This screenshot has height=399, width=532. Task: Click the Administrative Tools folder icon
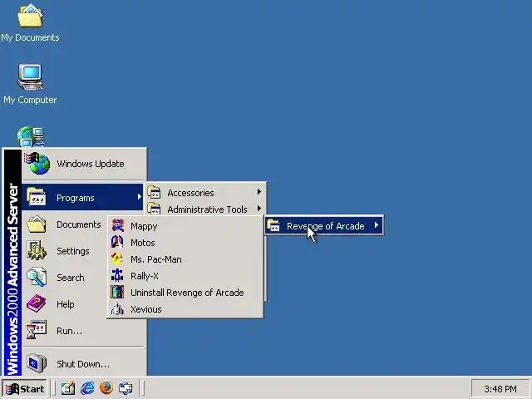(x=154, y=209)
